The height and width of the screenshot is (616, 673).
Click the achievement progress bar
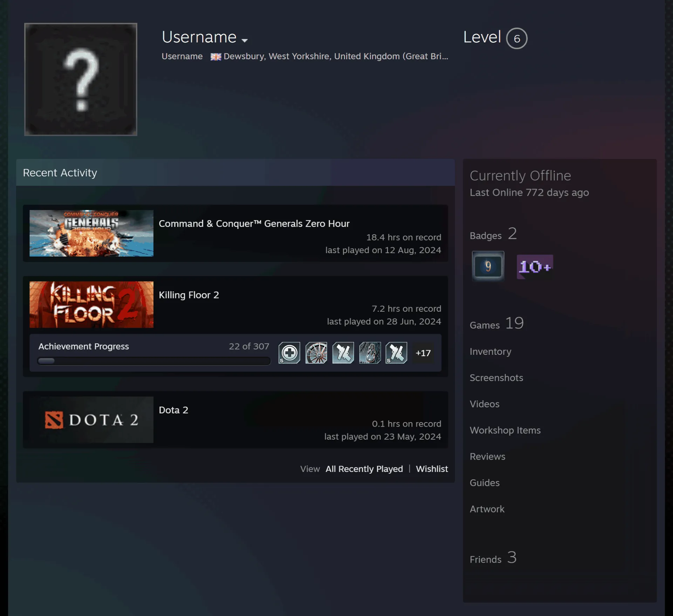point(154,361)
